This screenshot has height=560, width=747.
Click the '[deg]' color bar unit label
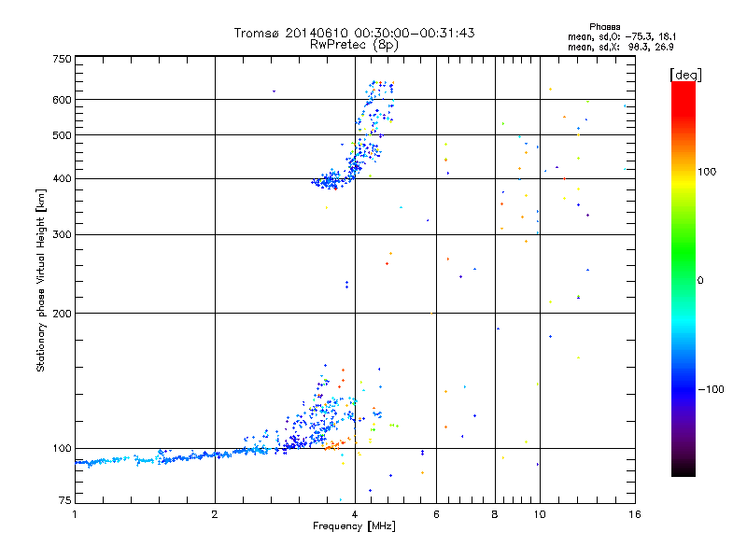(x=685, y=75)
